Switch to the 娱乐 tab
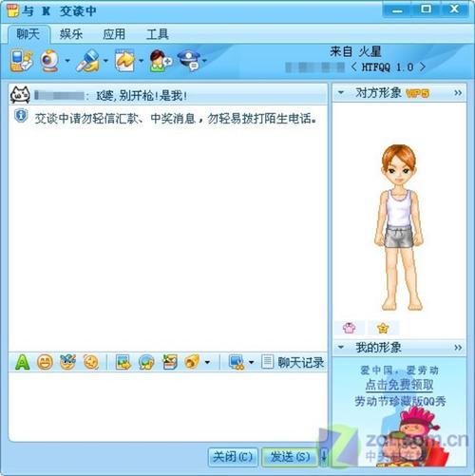Viewport: 475px width, 476px height. coord(71,34)
